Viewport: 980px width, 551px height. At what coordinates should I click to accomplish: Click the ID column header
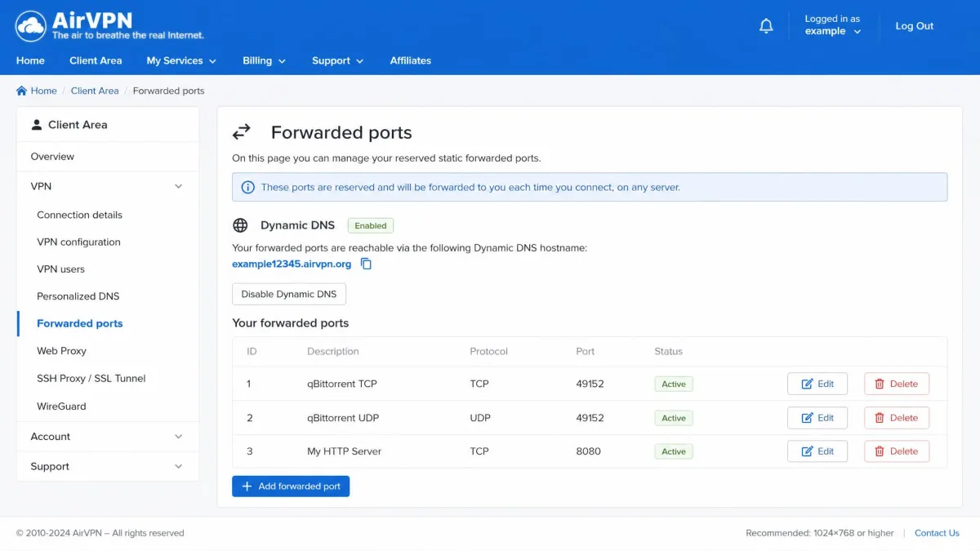click(x=252, y=351)
